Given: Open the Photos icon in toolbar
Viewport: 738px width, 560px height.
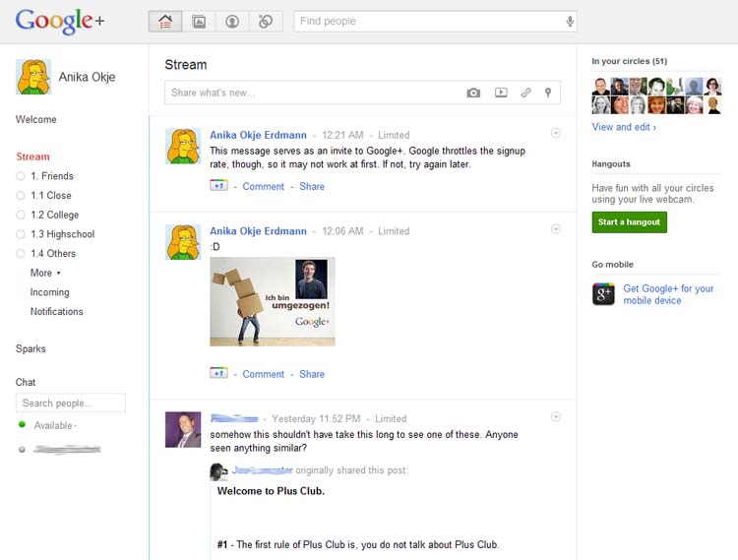Looking at the screenshot, I should (199, 22).
